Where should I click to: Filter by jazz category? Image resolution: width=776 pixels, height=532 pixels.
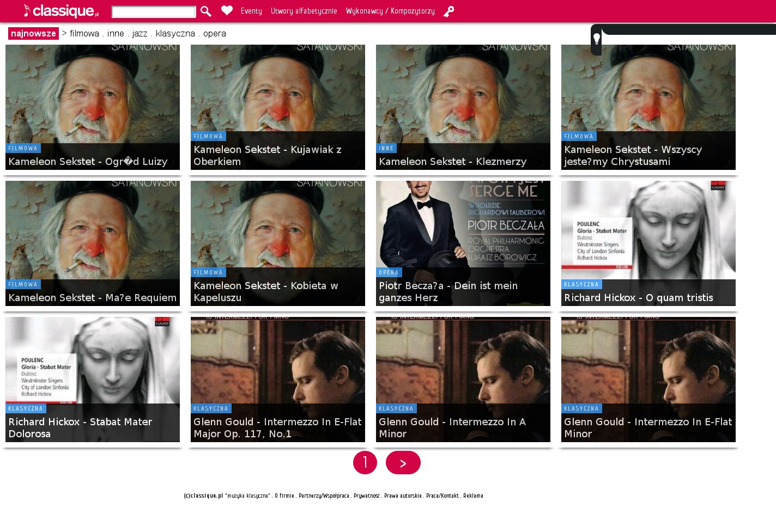click(x=140, y=34)
